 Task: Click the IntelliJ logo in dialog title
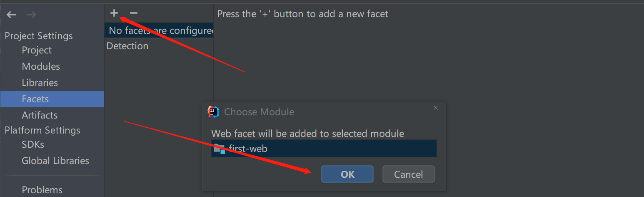tap(213, 112)
